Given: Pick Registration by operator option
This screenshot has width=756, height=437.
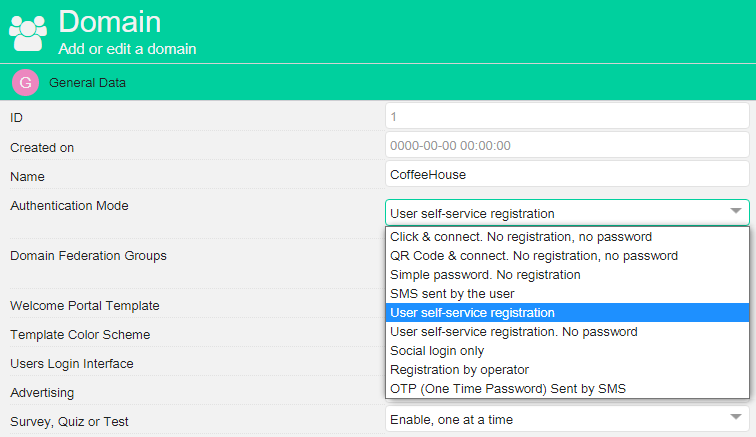Looking at the screenshot, I should 459,369.
